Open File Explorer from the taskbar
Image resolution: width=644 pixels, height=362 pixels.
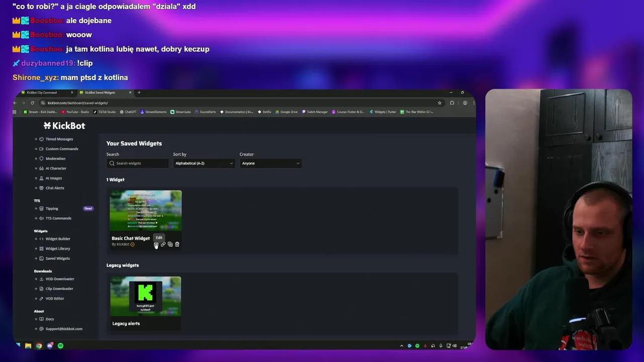[x=28, y=346]
